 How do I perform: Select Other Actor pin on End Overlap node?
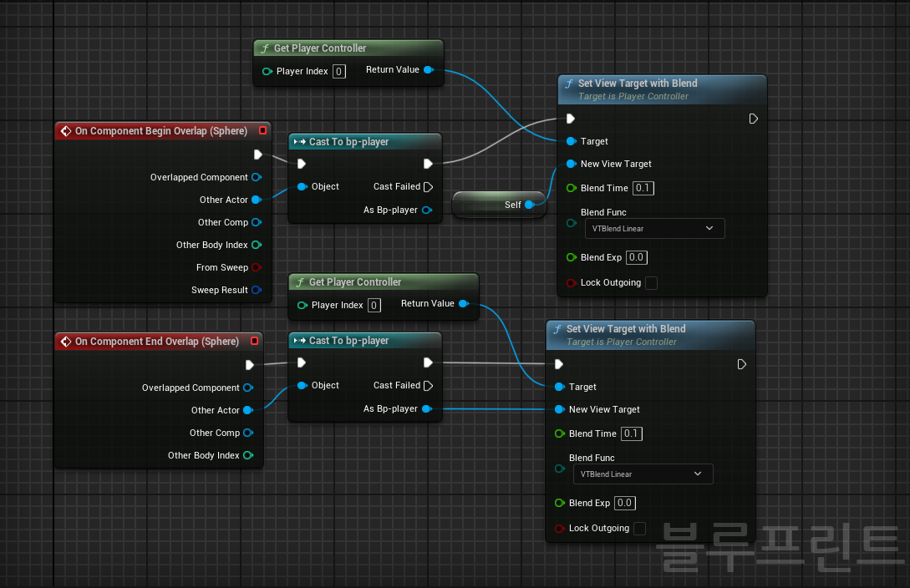pos(248,410)
